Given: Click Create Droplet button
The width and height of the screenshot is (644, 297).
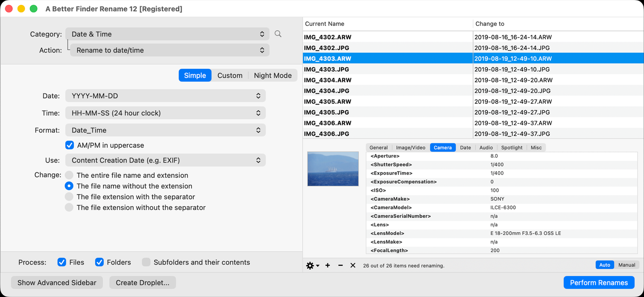Looking at the screenshot, I should point(143,282).
